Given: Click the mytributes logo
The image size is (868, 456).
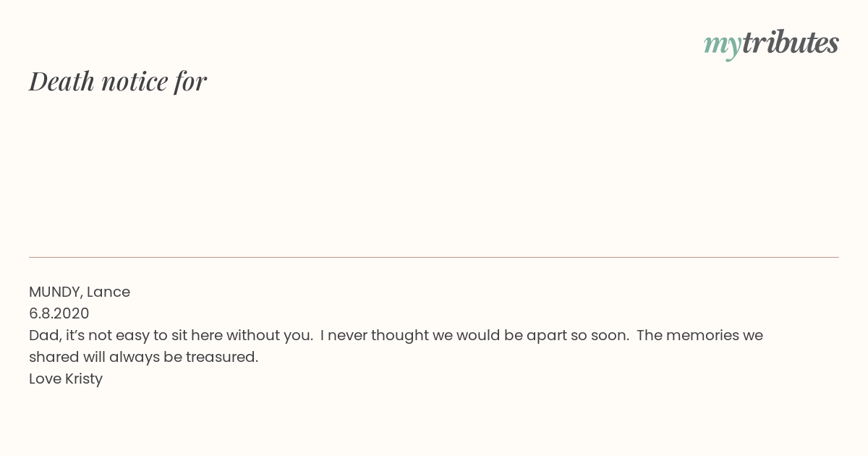Looking at the screenshot, I should [771, 44].
